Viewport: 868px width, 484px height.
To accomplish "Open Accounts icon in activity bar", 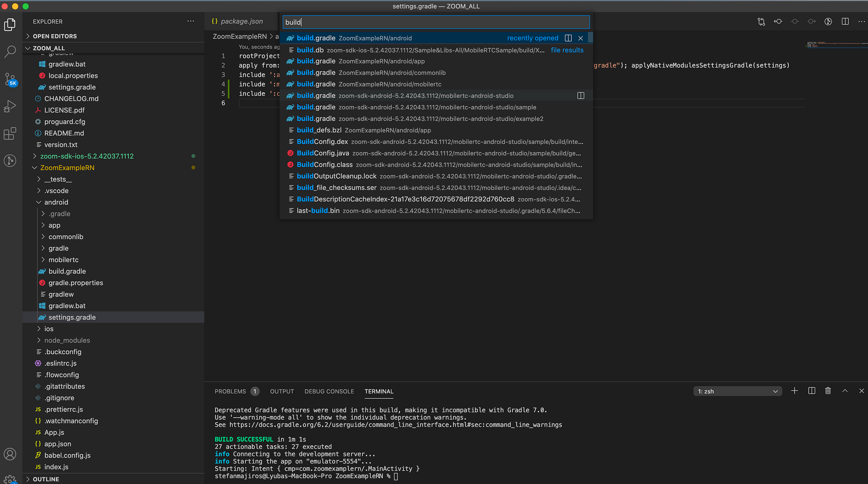I will coord(10,454).
